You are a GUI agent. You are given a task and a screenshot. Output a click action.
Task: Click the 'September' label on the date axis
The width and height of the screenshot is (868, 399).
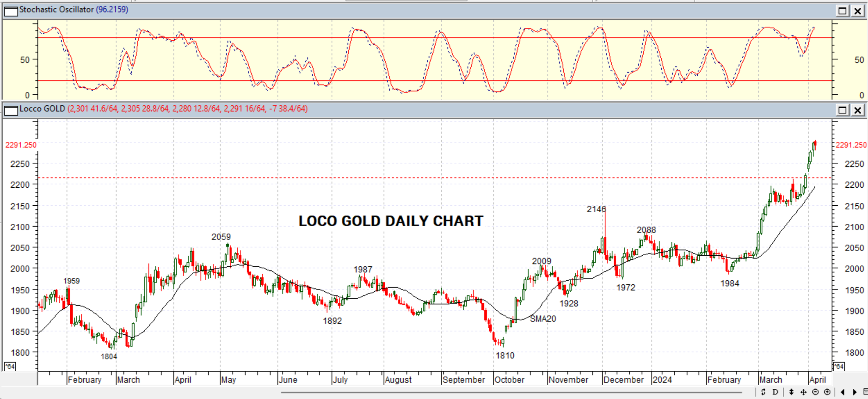point(464,380)
